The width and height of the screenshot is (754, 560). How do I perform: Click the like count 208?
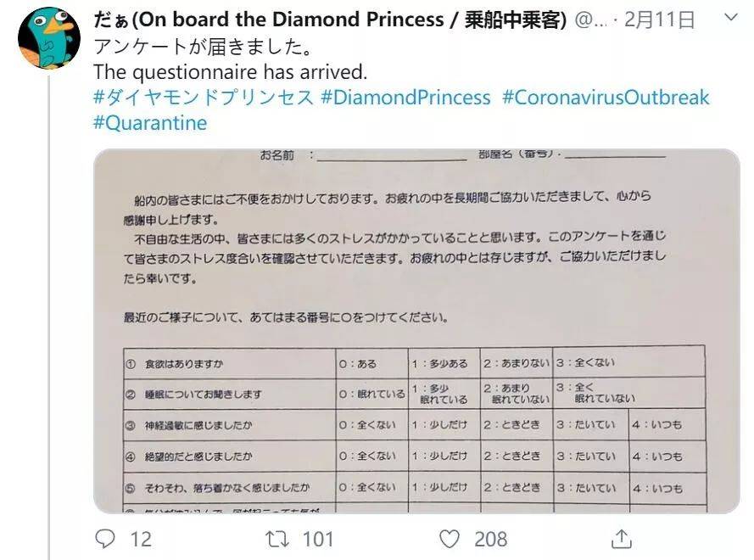click(x=490, y=540)
